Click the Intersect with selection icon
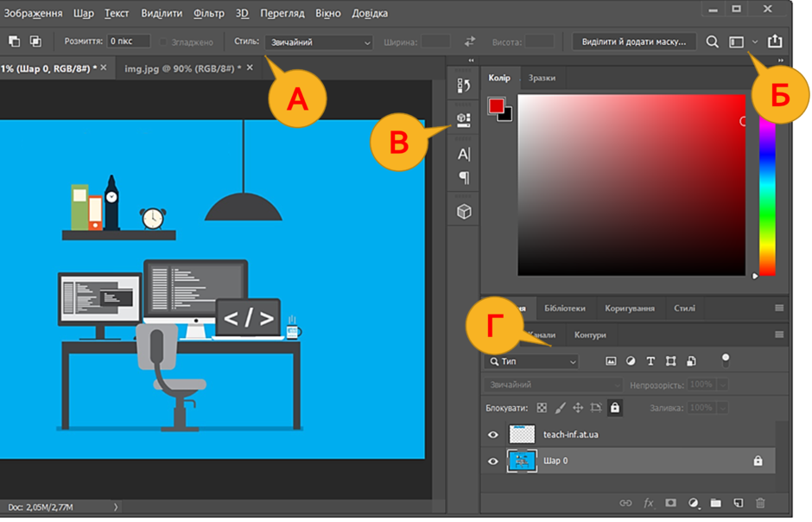Screen dimensions: 812x522 [x=35, y=41]
